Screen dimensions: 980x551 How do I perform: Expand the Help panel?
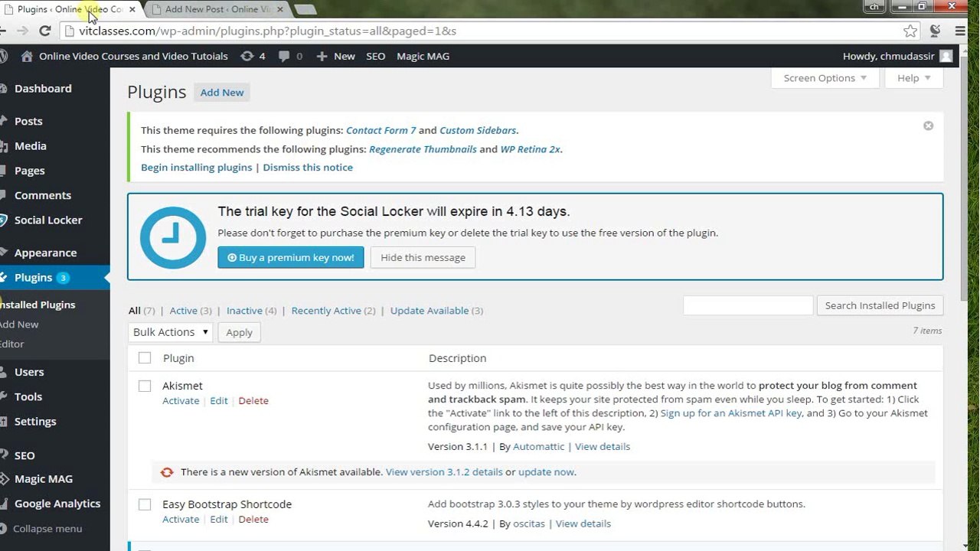pos(914,78)
